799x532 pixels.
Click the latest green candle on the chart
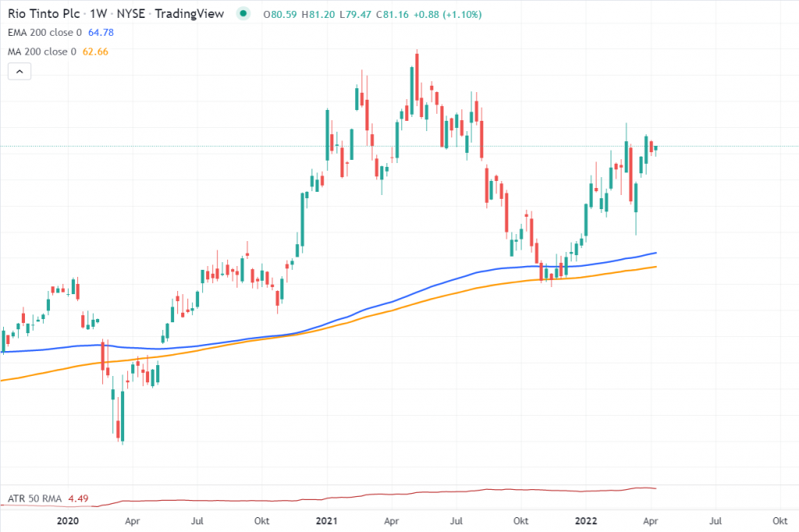point(656,147)
